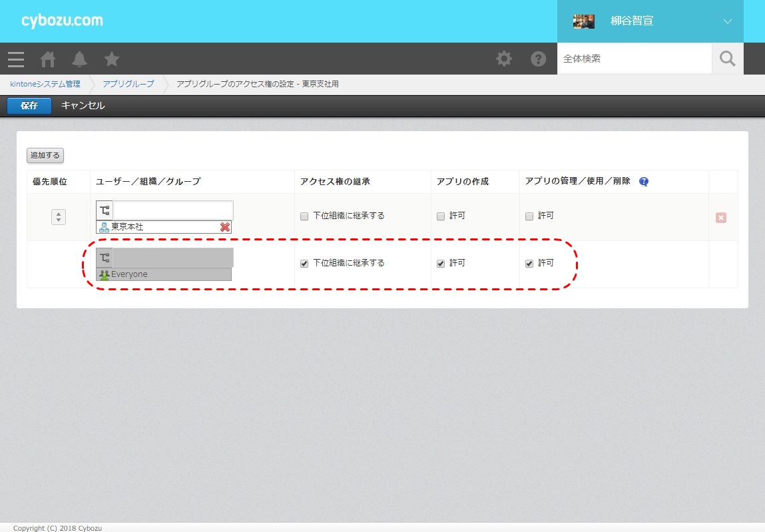Expand the user menu for 柳谷智宣
The width and height of the screenshot is (765, 532).
pyautogui.click(x=728, y=21)
